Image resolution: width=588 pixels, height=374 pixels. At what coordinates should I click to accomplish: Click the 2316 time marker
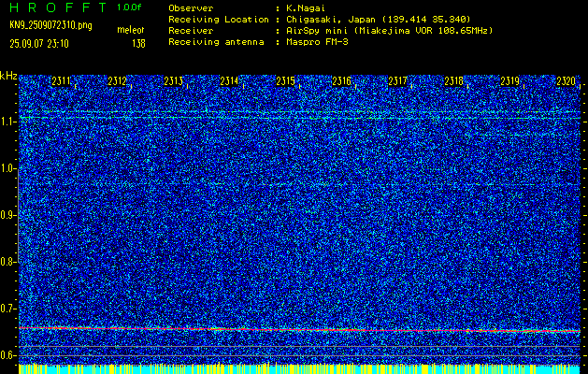pos(341,81)
